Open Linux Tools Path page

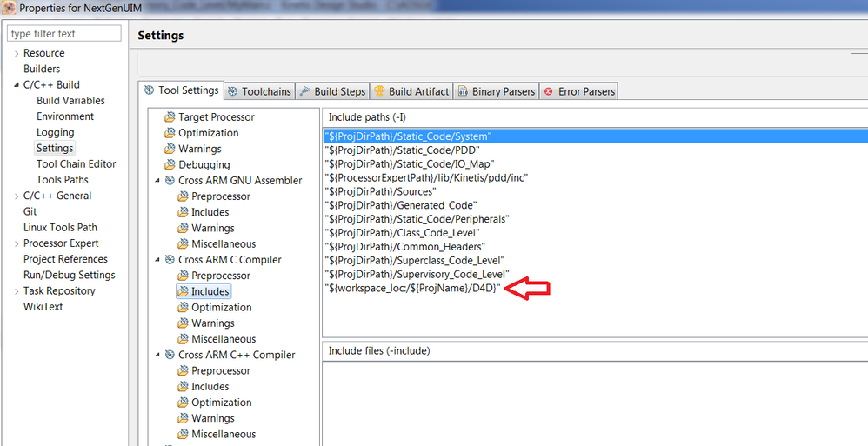(x=60, y=228)
